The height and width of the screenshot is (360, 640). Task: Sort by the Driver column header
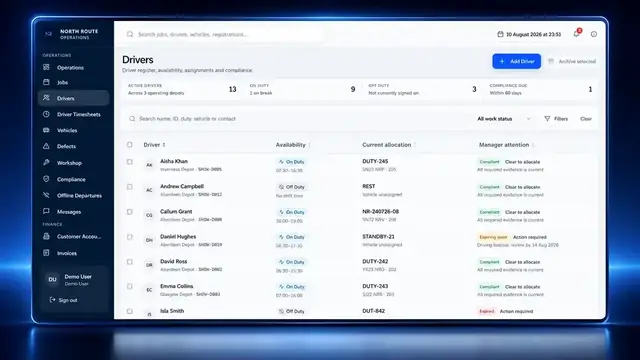[154, 145]
